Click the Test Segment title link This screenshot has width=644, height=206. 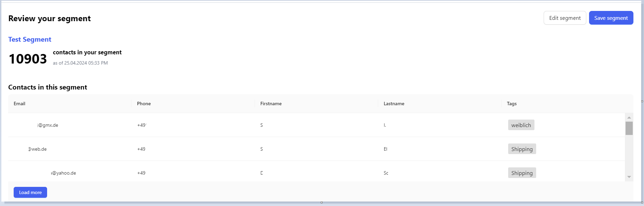30,39
